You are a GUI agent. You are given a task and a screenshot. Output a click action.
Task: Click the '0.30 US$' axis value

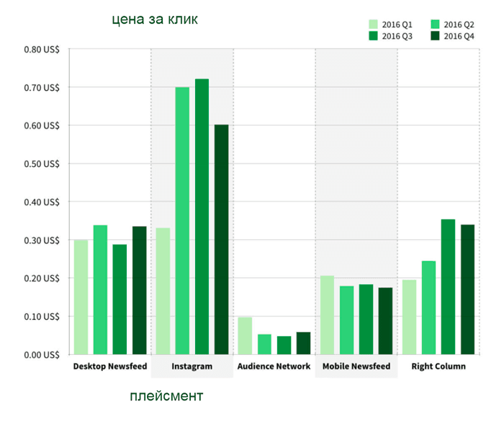(42, 241)
